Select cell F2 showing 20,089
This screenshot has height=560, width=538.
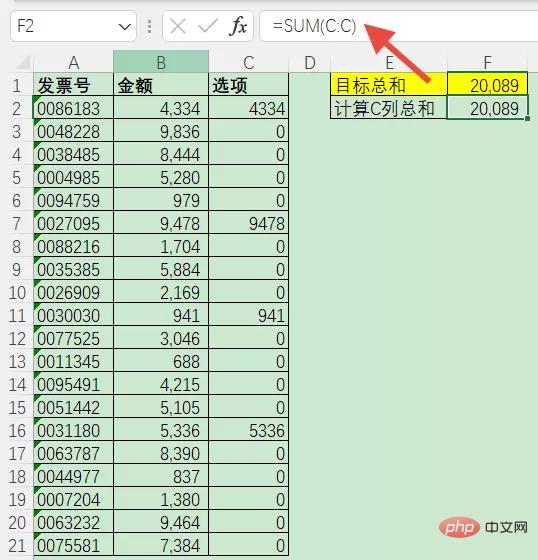487,107
